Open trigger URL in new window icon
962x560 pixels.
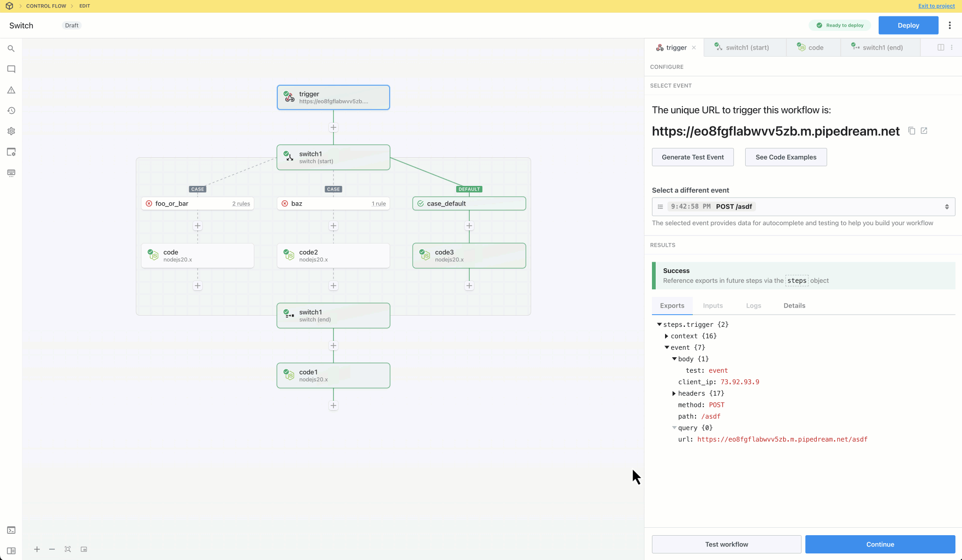[x=924, y=131]
